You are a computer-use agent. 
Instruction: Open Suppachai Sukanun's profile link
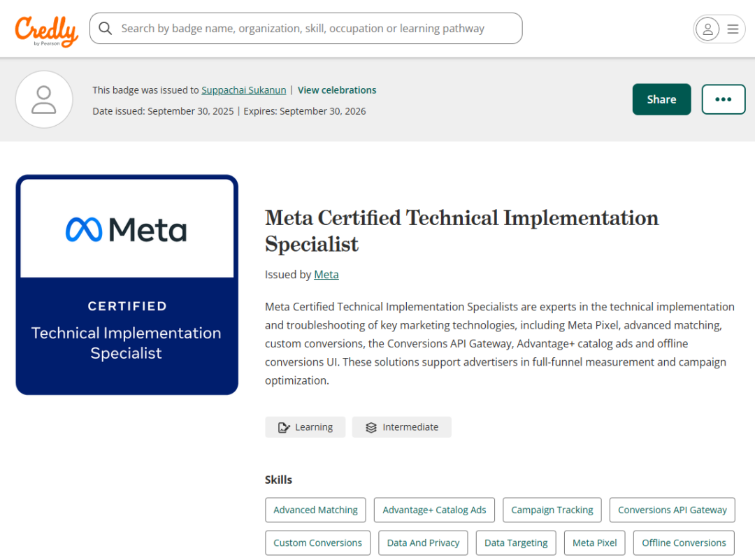click(x=243, y=89)
